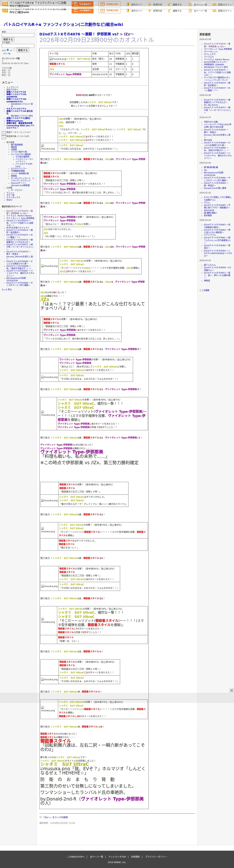This screenshot has height=868, width=234.
Task: Click the musuka.png image in the character table
Action: coord(58,59)
